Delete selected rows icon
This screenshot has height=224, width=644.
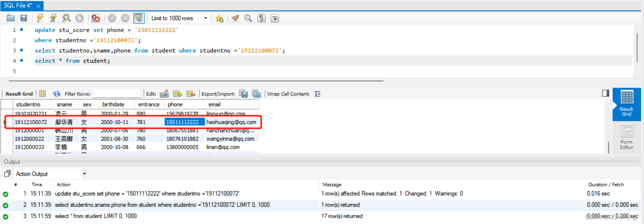coord(191,94)
